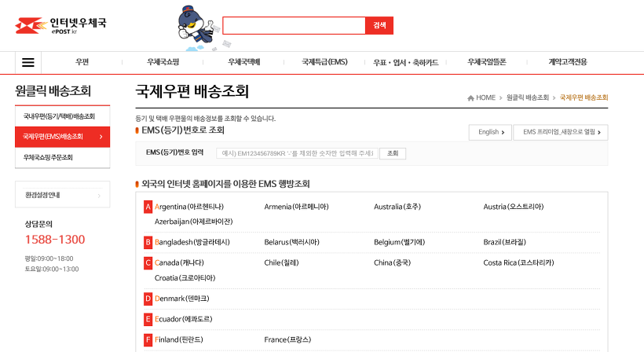This screenshot has height=352, width=644.
Task: Click the 국제우편 배송조회 breadcrumb link
Action: [584, 97]
